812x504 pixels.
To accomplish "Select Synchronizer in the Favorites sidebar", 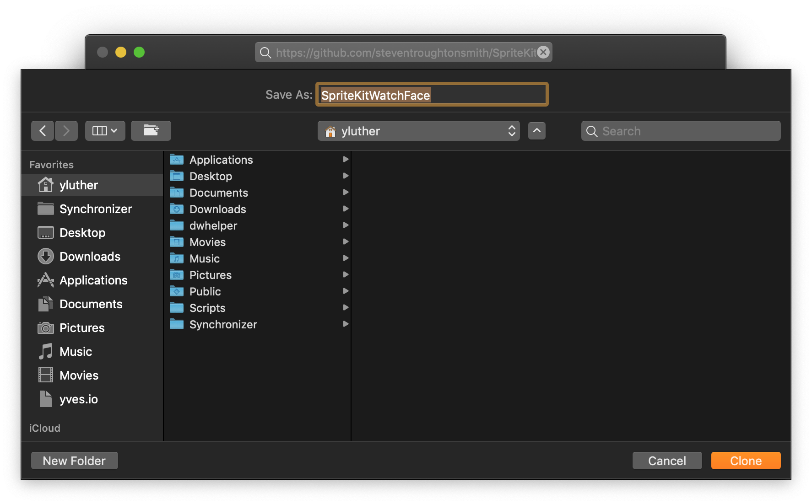I will [92, 209].
